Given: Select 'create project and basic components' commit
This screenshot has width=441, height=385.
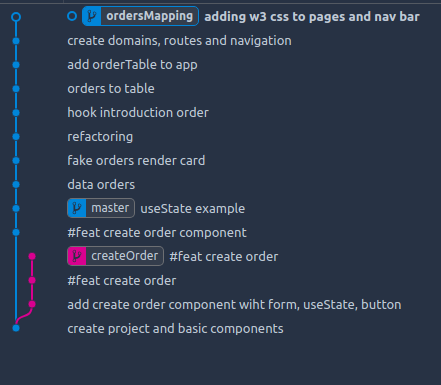Looking at the screenshot, I should coord(175,329).
